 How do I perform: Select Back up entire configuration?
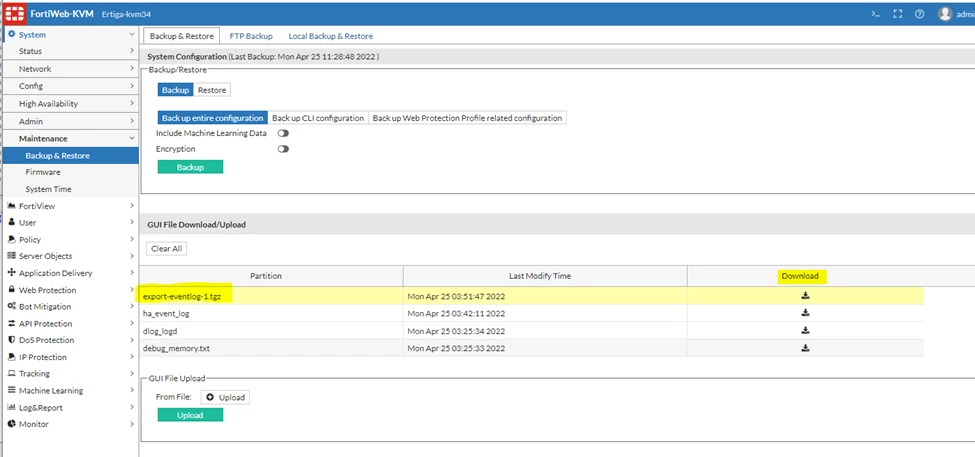(x=213, y=118)
